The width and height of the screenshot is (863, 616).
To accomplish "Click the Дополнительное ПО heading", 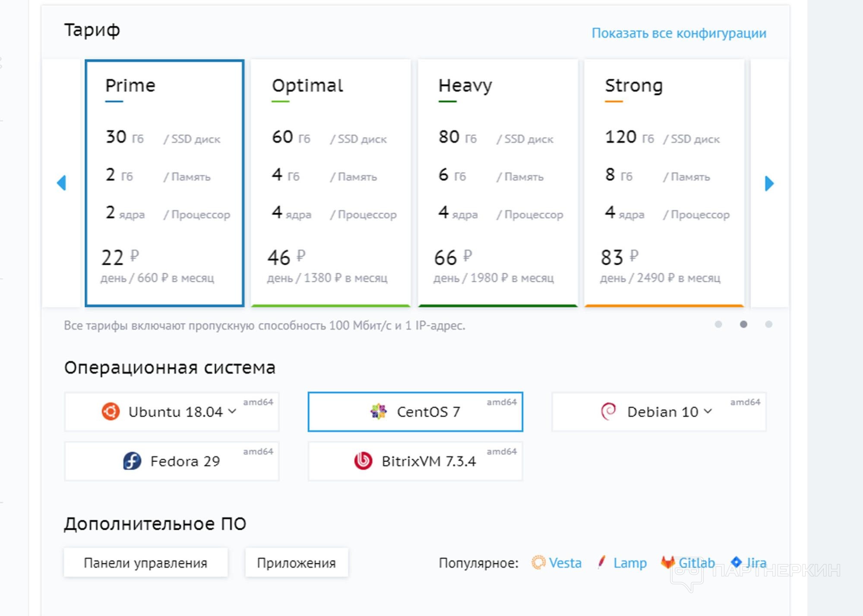I will [x=155, y=524].
